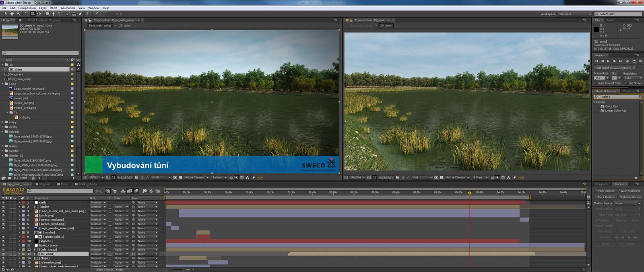
Task: Switch to the Paragraph tab
Action: (601, 184)
